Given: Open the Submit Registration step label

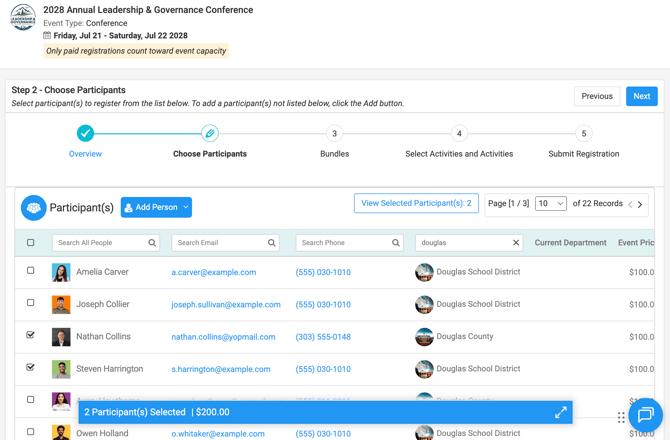Looking at the screenshot, I should pos(584,154).
